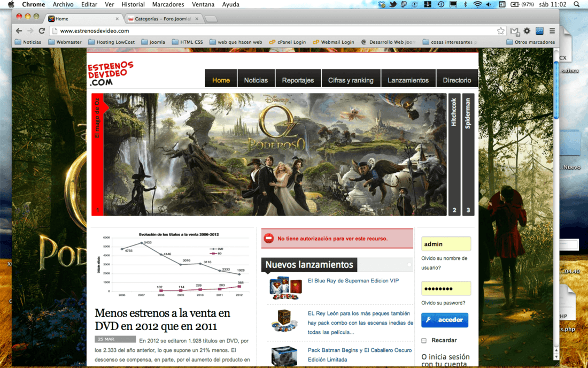The height and width of the screenshot is (368, 588).
Task: Click the DVD sales evolution chart image
Action: point(173,265)
